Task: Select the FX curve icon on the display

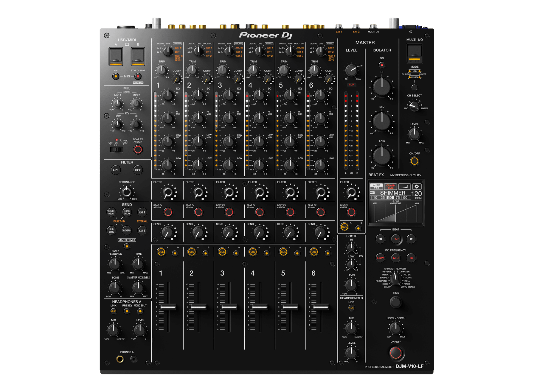Action: (404, 186)
